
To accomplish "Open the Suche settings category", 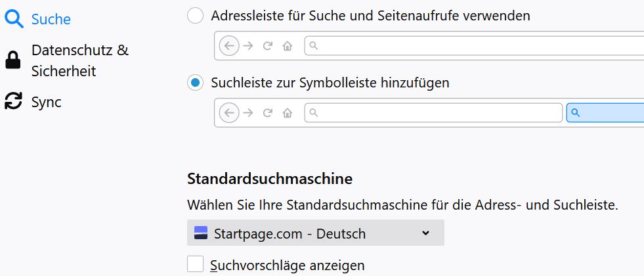I will point(51,19).
